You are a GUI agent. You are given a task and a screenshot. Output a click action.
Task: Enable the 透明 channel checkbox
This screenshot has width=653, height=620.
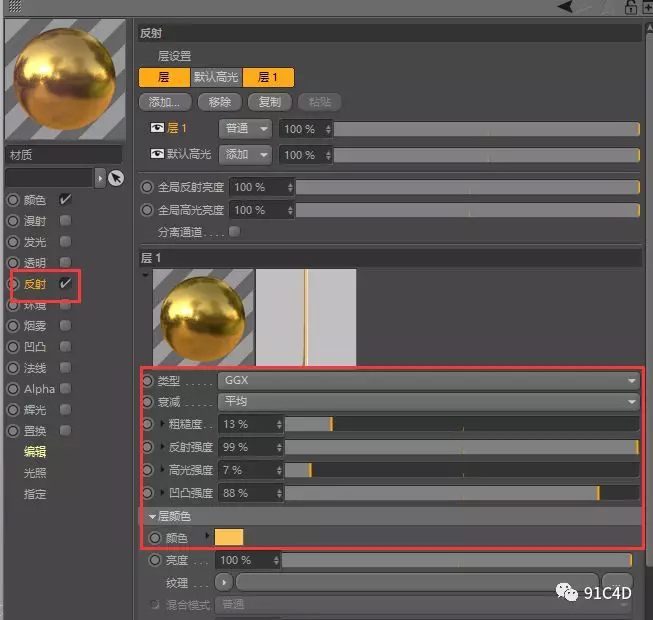pyautogui.click(x=65, y=262)
